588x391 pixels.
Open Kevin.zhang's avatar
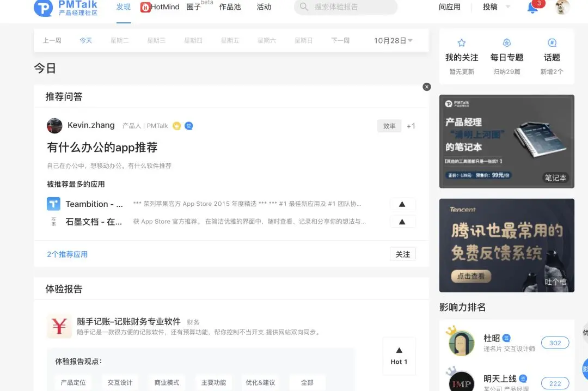click(54, 126)
